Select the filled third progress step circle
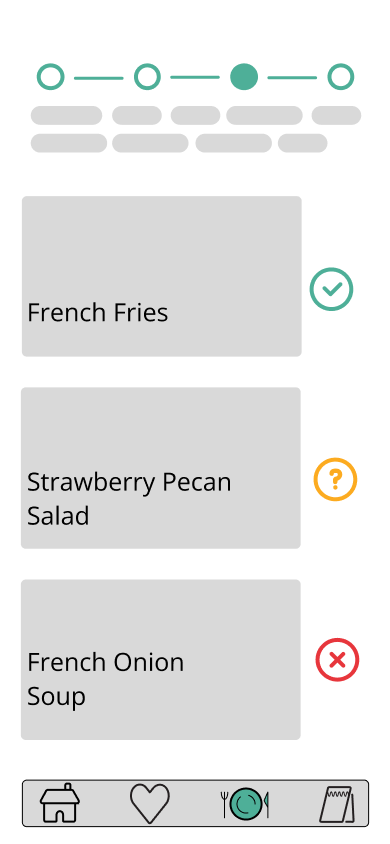The height and width of the screenshot is (844, 390). pyautogui.click(x=244, y=76)
